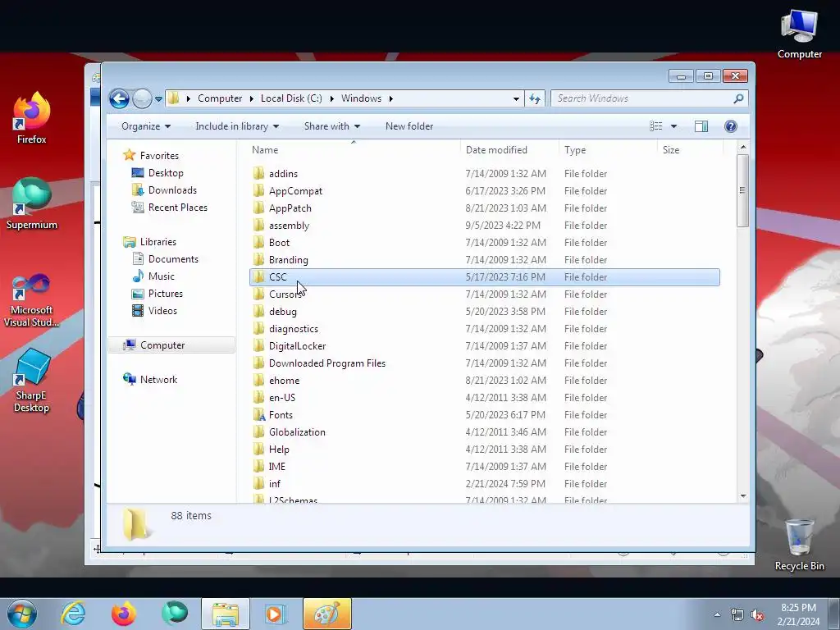Select the inf folder name

[274, 484]
